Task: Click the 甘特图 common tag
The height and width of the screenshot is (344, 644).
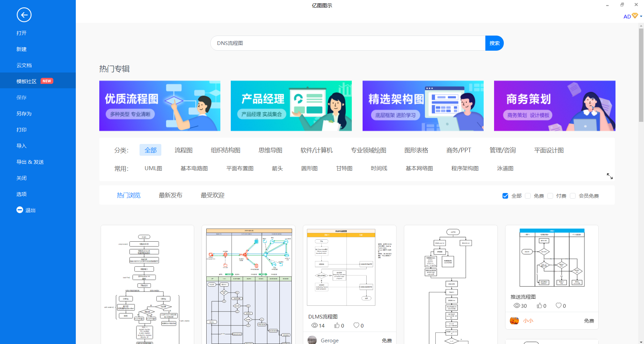Action: [344, 168]
